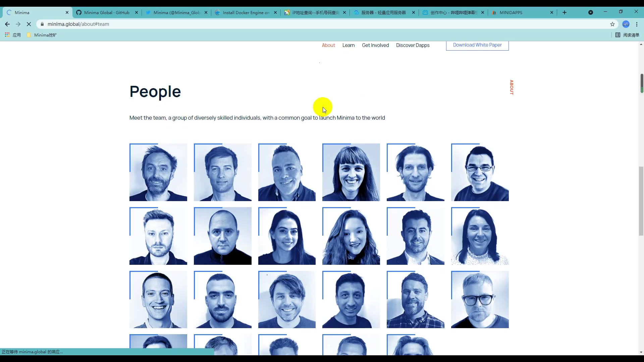Screen dimensions: 644x362
Task: Click the bookmark star icon in address bar
Action: coord(612,24)
